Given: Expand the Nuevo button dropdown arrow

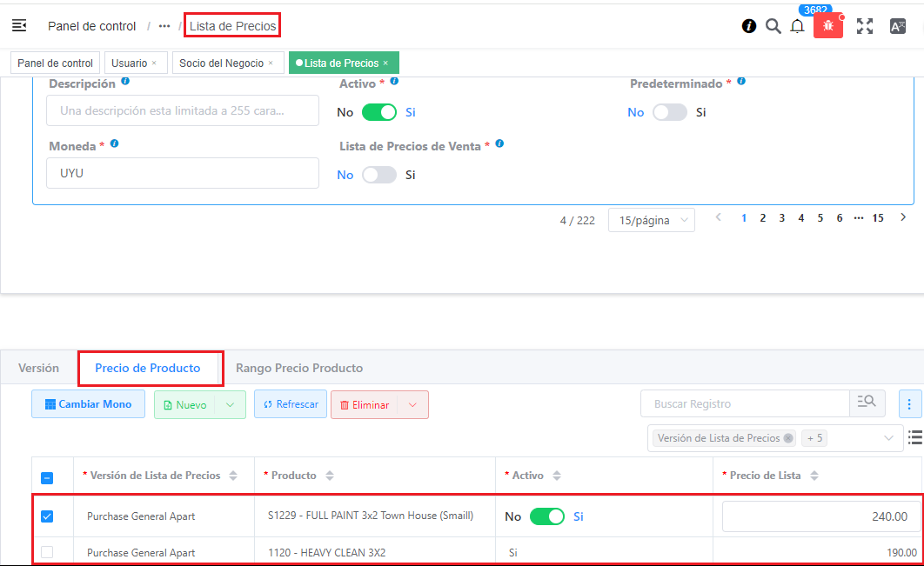Looking at the screenshot, I should tap(230, 404).
